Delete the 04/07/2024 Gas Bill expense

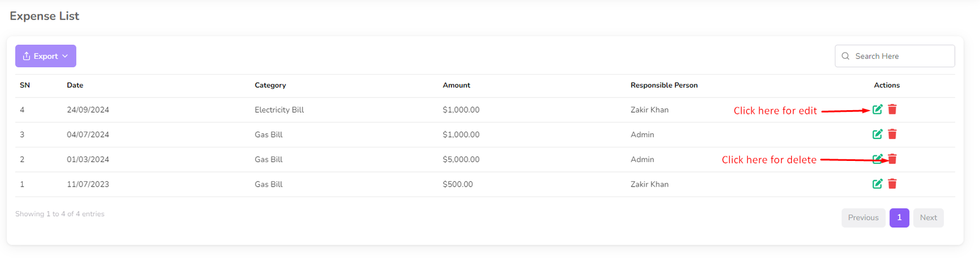coord(892,134)
